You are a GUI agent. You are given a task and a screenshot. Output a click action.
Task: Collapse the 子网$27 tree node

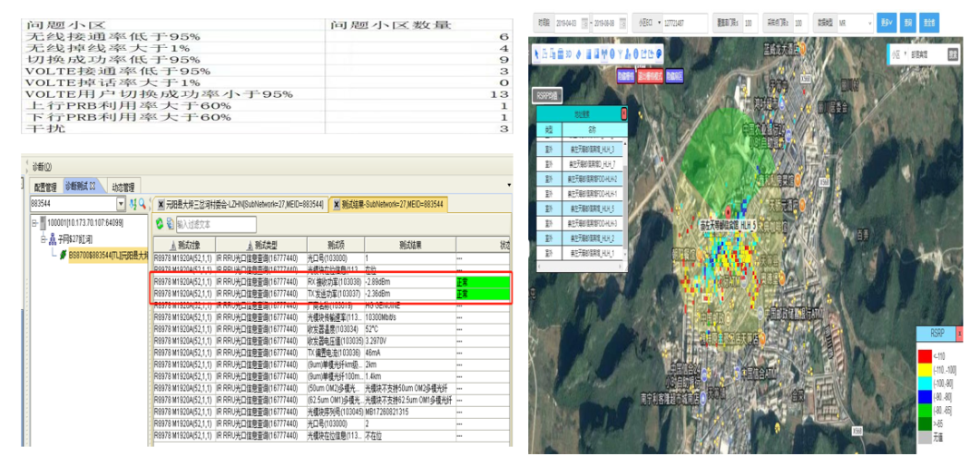tap(44, 240)
